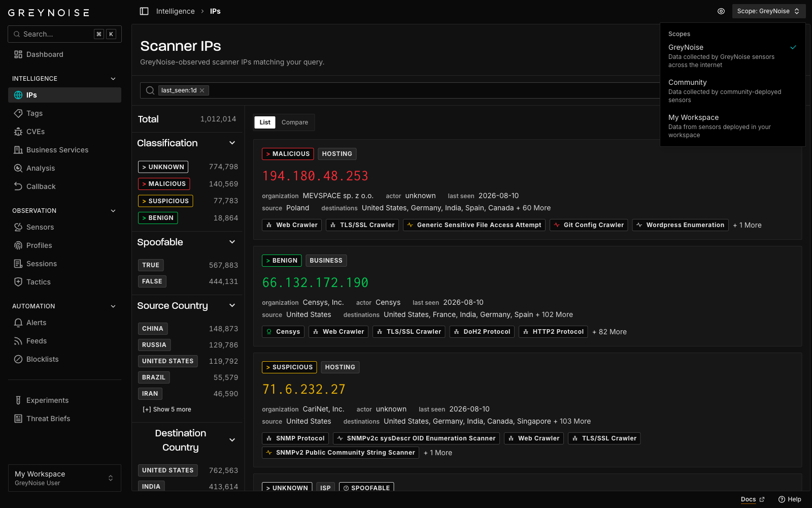Switch to the List view tab
Image resolution: width=812 pixels, height=508 pixels.
(x=265, y=122)
